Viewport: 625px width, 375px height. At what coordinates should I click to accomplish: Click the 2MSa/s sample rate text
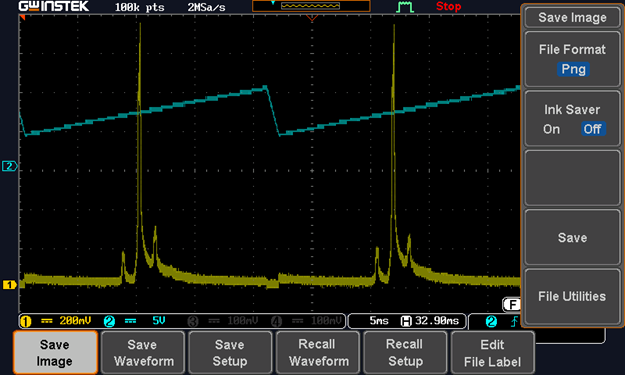(x=206, y=7)
